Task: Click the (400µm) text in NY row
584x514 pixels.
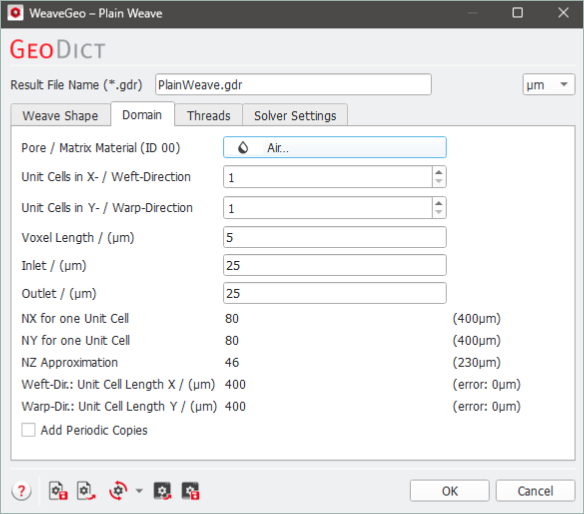Action: coord(476,340)
